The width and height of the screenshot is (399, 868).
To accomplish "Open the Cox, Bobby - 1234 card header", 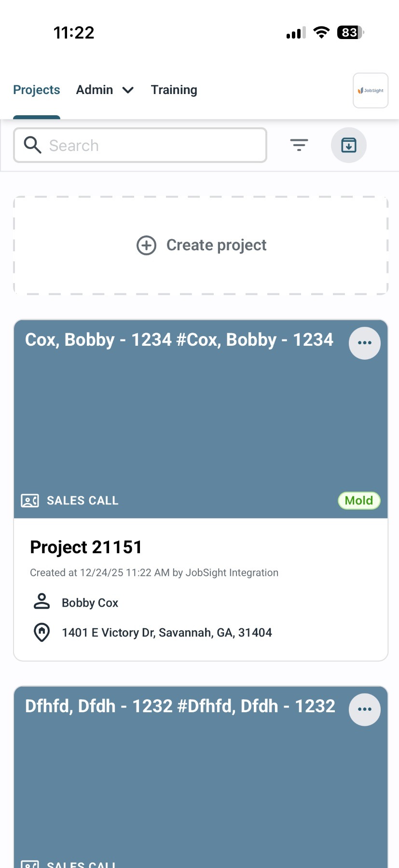I will 179,340.
